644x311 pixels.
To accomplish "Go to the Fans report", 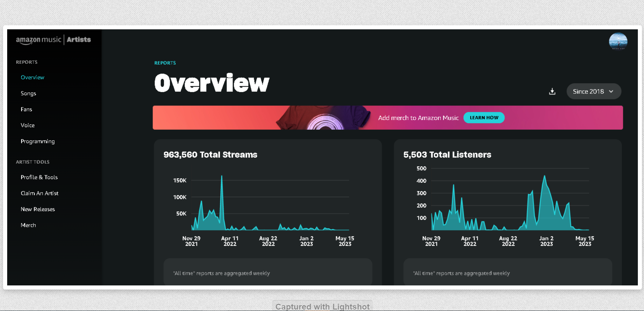I will pyautogui.click(x=26, y=109).
